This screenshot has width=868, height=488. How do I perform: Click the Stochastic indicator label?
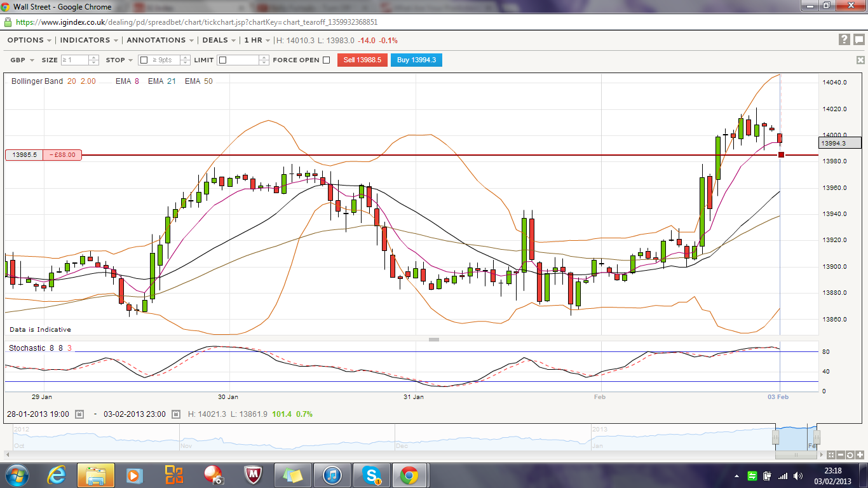[x=40, y=348]
